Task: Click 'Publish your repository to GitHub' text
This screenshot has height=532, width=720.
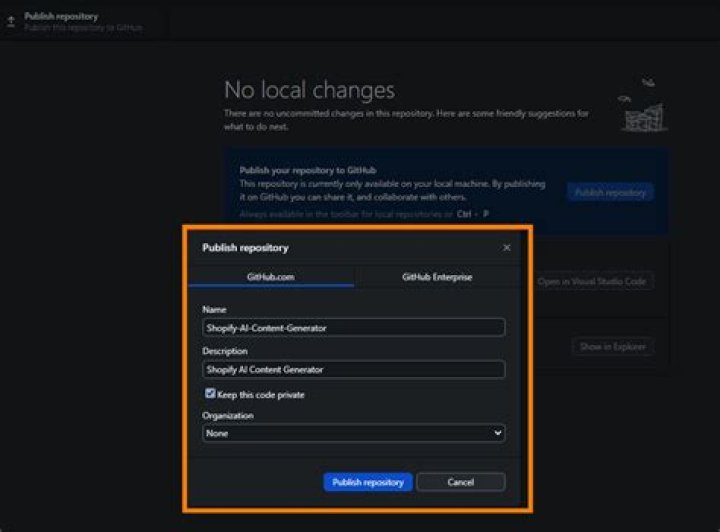Action: pos(308,170)
